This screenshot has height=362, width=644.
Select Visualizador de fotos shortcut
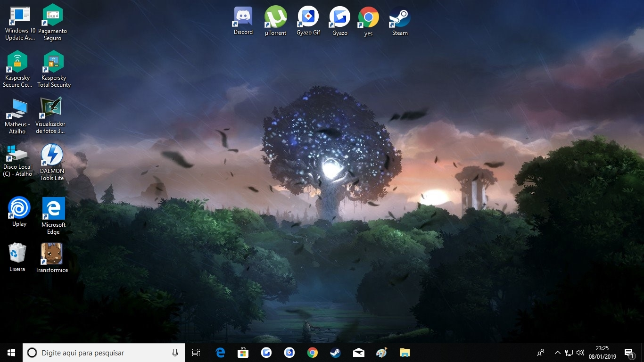50,115
